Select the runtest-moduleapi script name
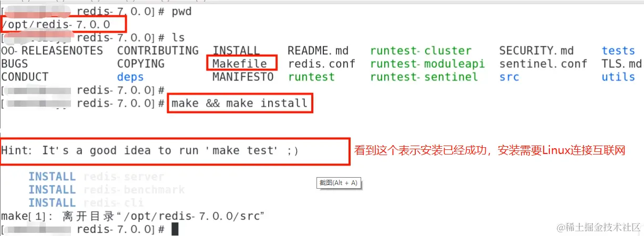 click(x=427, y=64)
